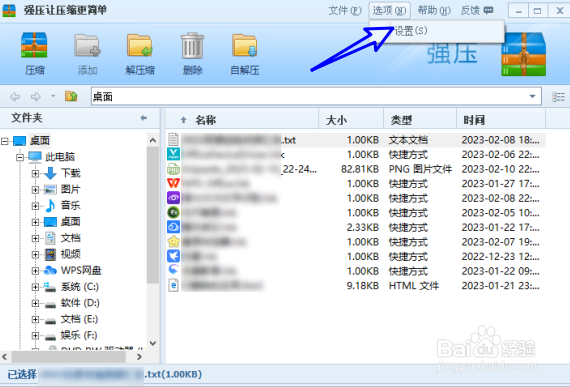
Task: Open the 文件(F) menu
Action: (x=345, y=11)
